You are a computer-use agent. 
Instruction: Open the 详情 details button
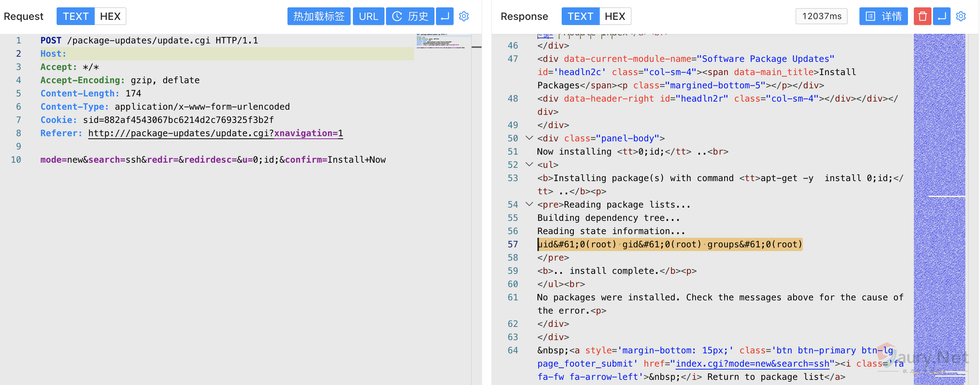(x=883, y=16)
